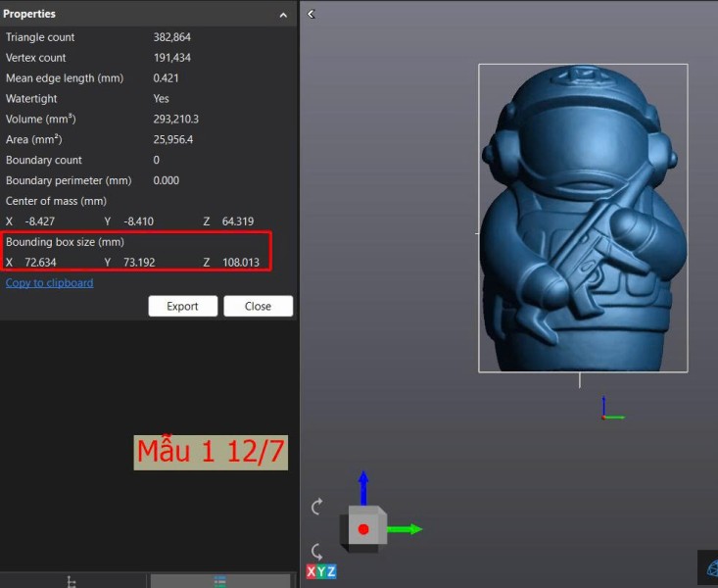The image size is (718, 588).
Task: Click the Export button
Action: click(x=183, y=306)
